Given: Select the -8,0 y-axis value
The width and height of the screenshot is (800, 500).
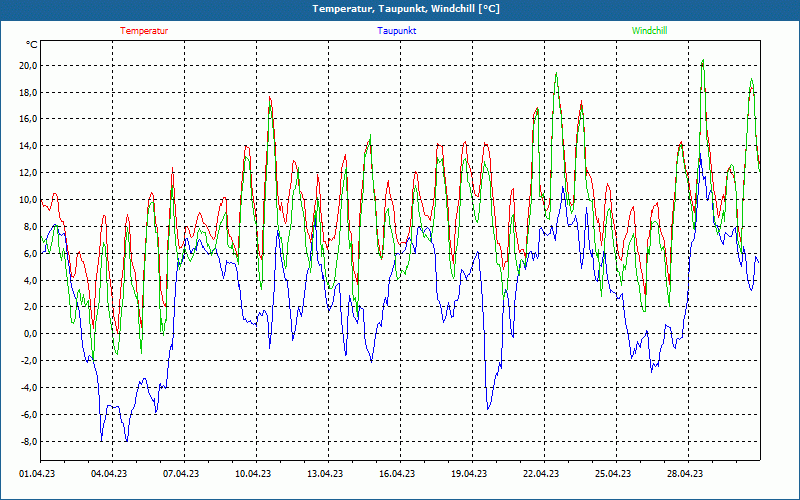Looking at the screenshot, I should (28, 441).
